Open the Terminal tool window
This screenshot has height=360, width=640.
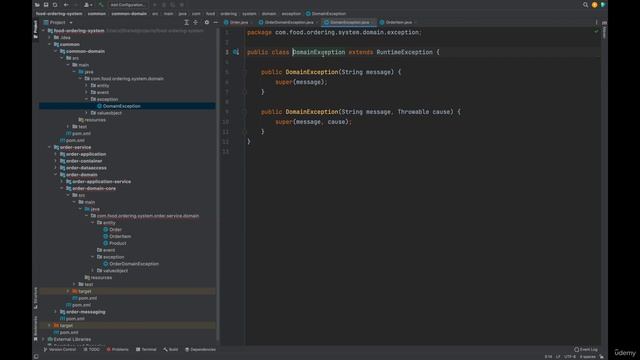[x=146, y=349]
